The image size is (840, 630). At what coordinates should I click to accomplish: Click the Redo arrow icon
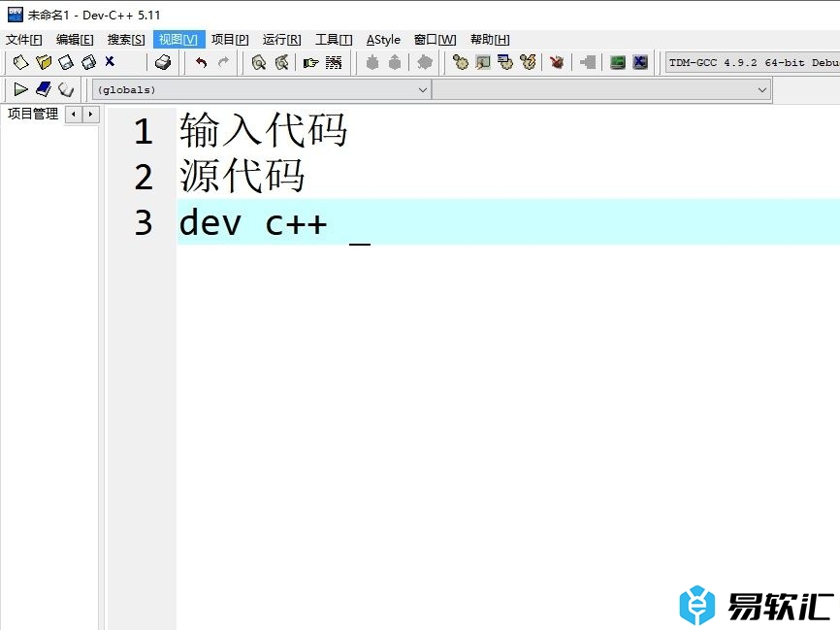pyautogui.click(x=223, y=63)
